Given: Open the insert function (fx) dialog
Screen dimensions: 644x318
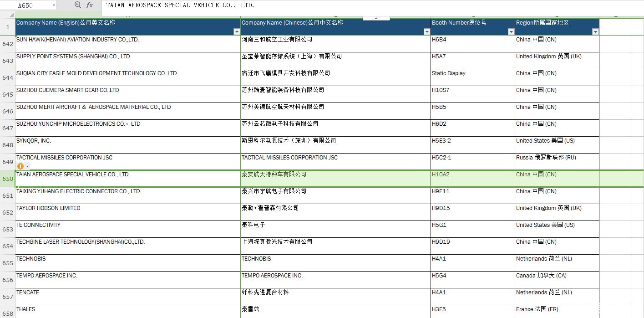Looking at the screenshot, I should click(x=90, y=5).
